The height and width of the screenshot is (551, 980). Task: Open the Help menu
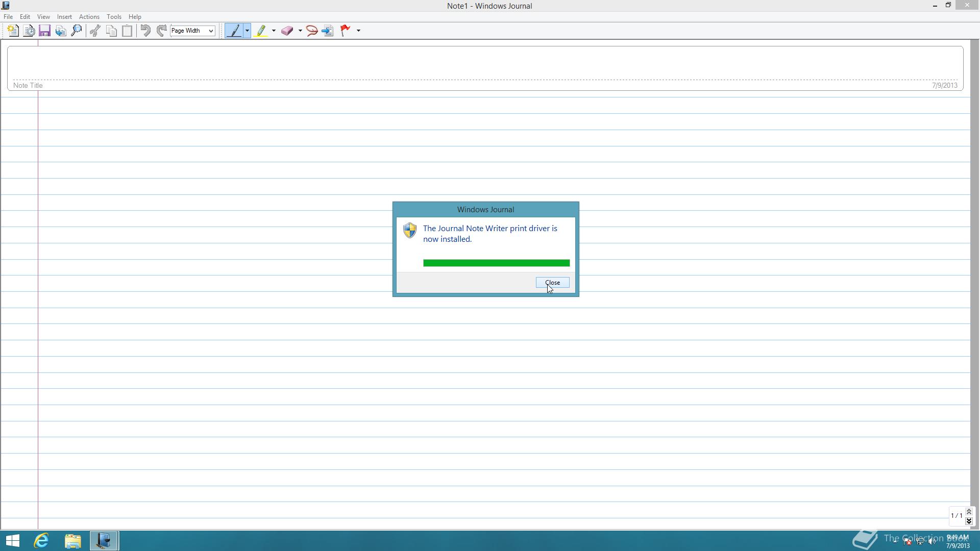[x=135, y=17]
